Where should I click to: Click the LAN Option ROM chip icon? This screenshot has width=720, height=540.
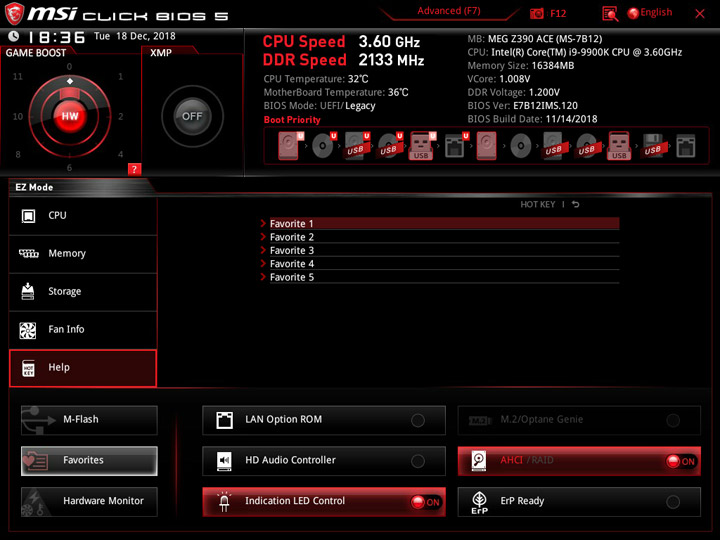tap(225, 420)
